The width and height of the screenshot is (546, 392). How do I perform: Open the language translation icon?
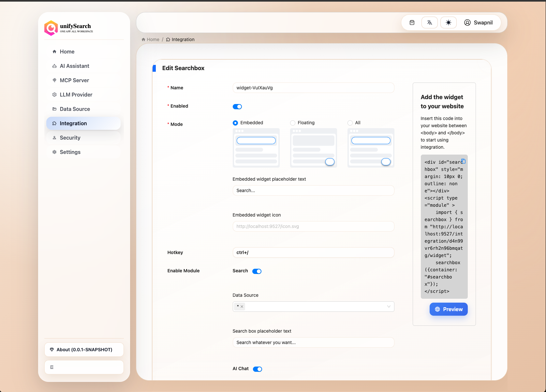[429, 23]
